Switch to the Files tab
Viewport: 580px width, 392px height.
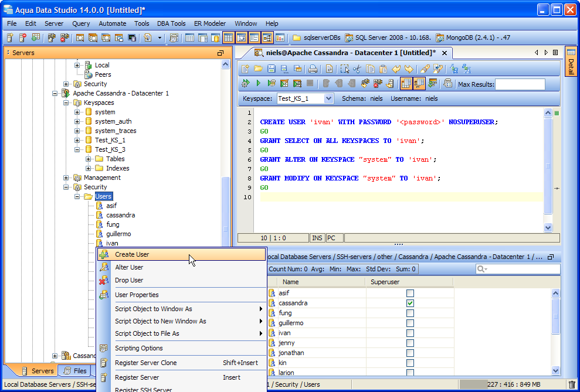(x=74, y=371)
